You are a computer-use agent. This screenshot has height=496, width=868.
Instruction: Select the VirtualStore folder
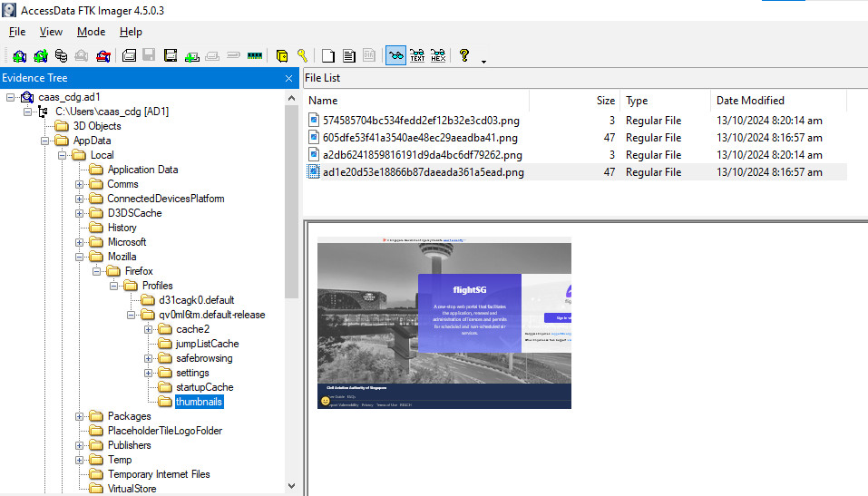click(132, 489)
